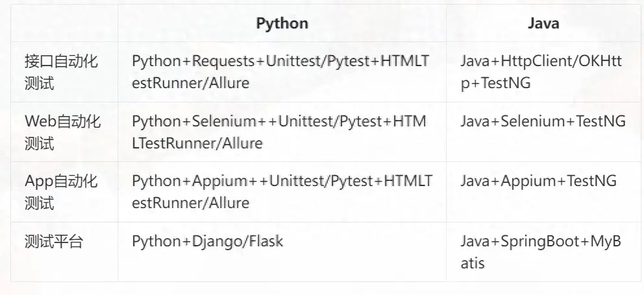Image resolution: width=644 pixels, height=295 pixels.
Task: Click the Java column header
Action: pos(543,24)
